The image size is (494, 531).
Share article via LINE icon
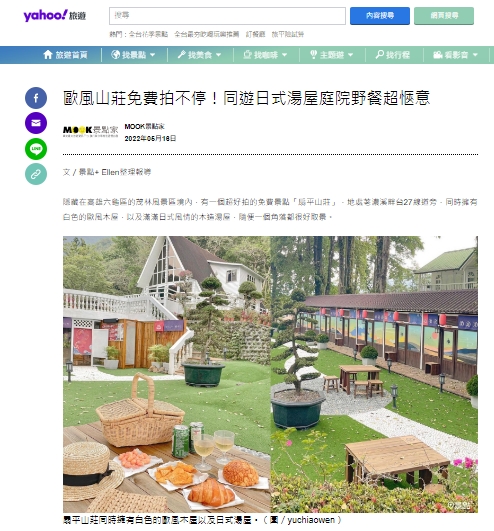[x=36, y=149]
